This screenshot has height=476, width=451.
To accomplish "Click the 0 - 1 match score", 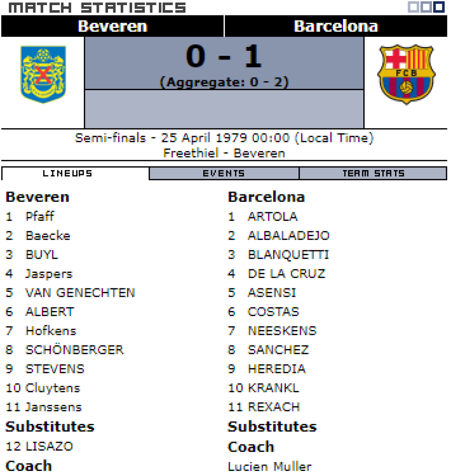I will pos(224,57).
